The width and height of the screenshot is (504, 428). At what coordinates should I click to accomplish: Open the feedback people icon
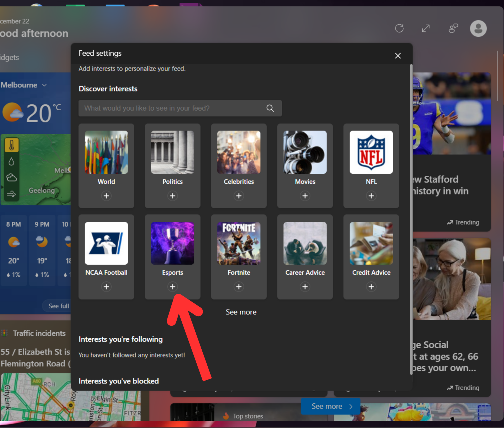point(453,28)
